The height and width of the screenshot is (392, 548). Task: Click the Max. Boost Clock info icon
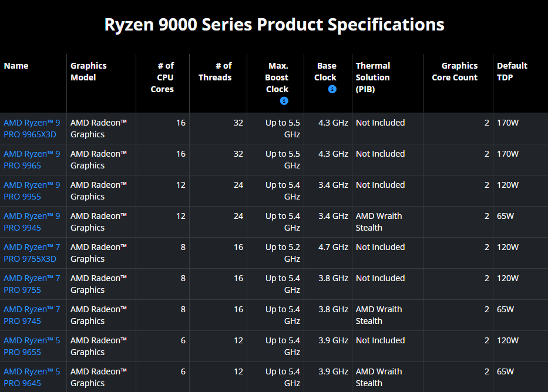tap(284, 101)
